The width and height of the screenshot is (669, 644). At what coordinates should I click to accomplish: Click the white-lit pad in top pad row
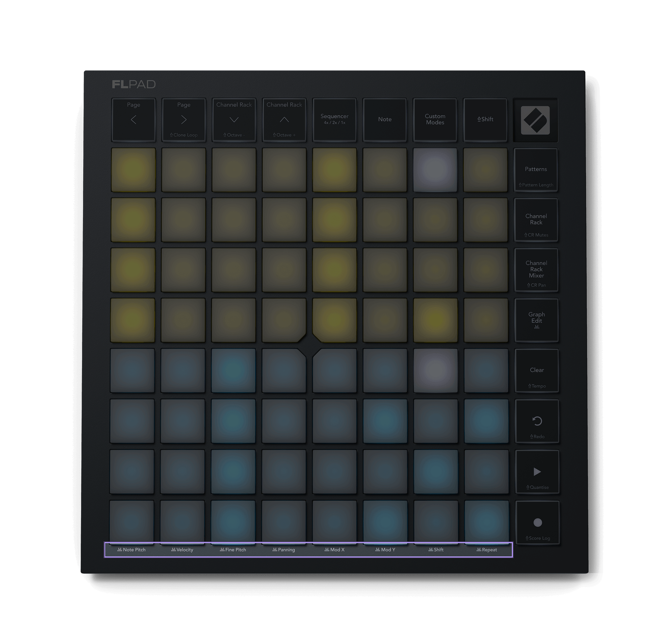tap(435, 169)
